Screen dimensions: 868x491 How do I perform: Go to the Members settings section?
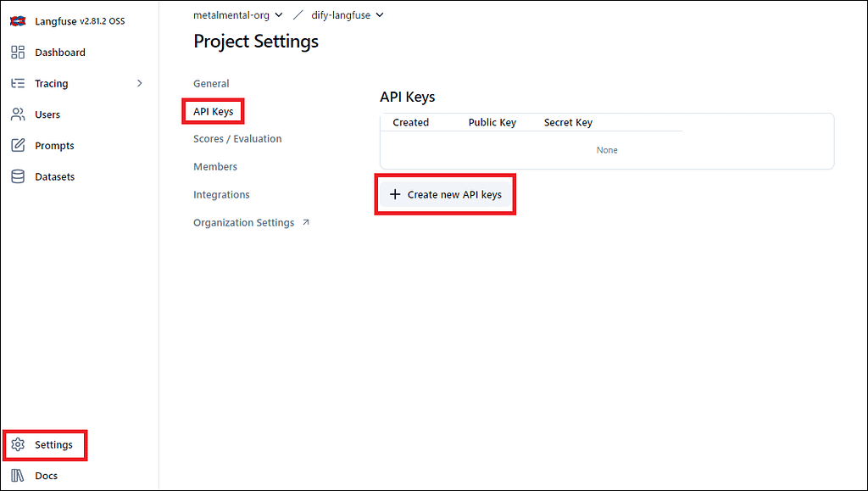[x=215, y=167]
